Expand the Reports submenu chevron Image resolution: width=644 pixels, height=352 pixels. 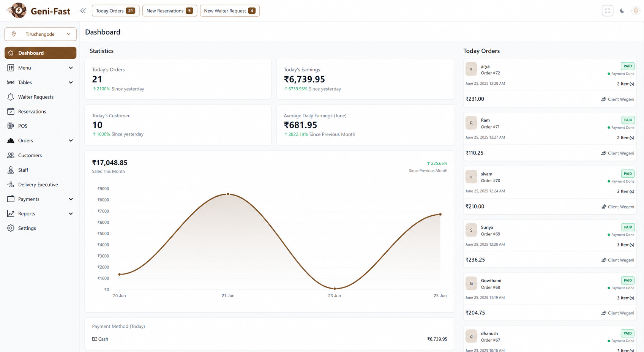click(x=71, y=213)
